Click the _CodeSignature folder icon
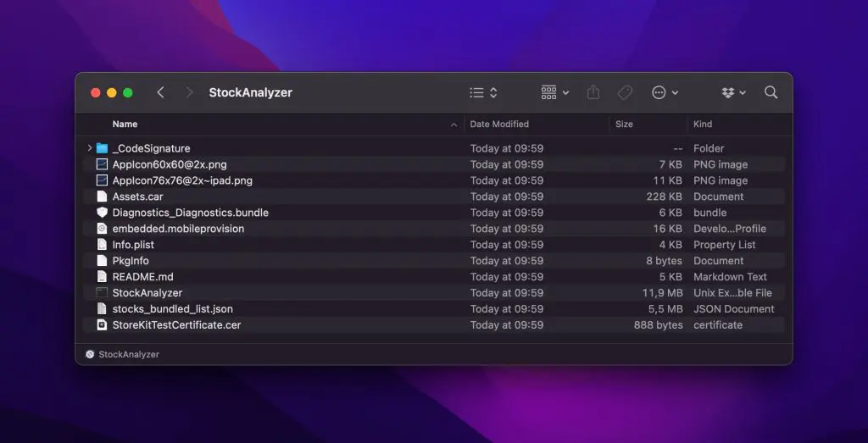 point(102,148)
